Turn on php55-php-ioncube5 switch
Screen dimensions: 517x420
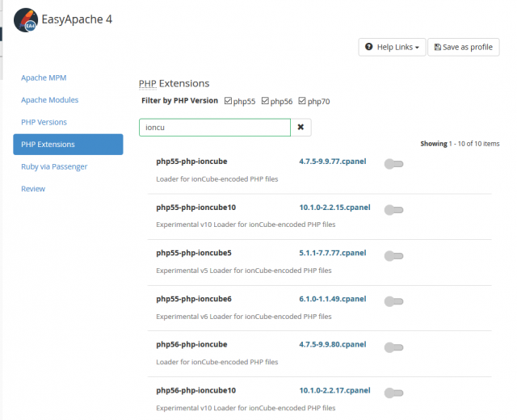pos(393,255)
